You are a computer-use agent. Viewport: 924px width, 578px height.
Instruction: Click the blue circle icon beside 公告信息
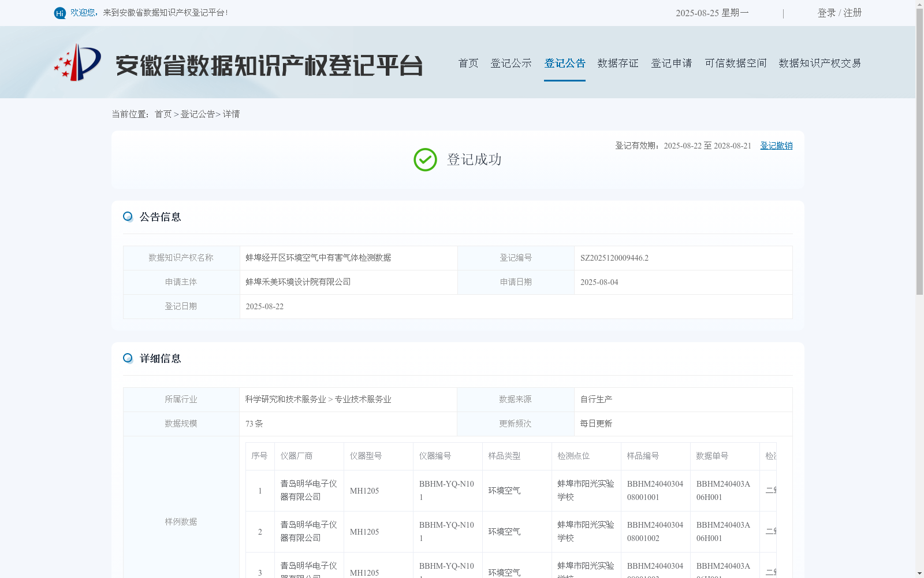[x=128, y=217]
